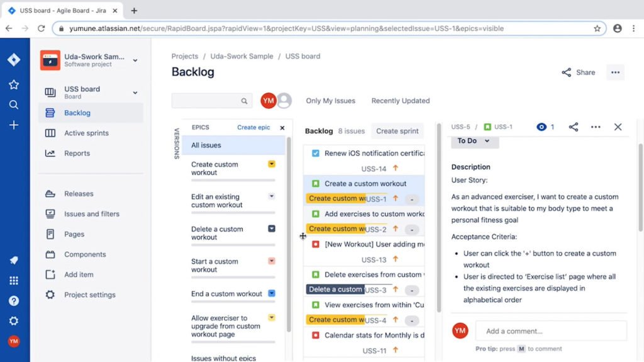
Task: Open Active sprints in sidebar
Action: [91, 133]
